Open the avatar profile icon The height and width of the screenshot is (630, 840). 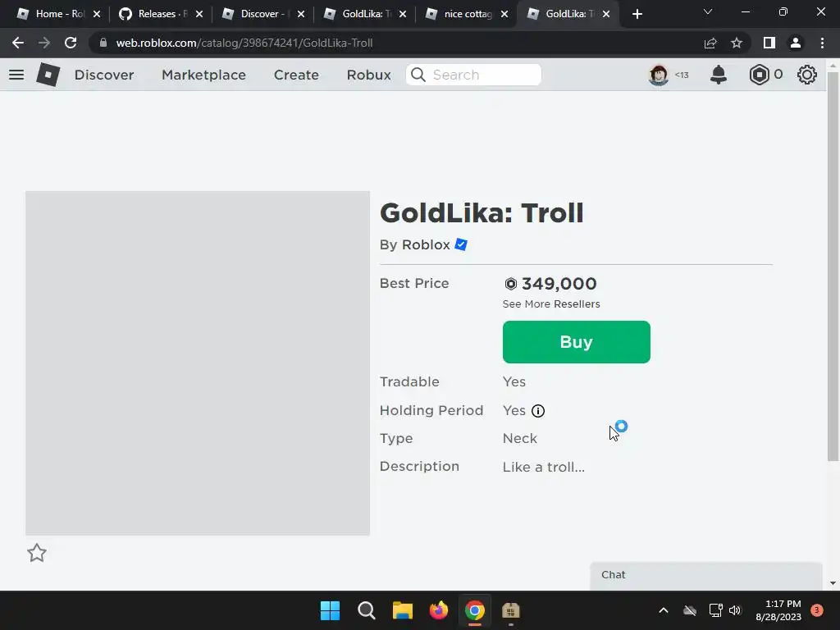658,75
